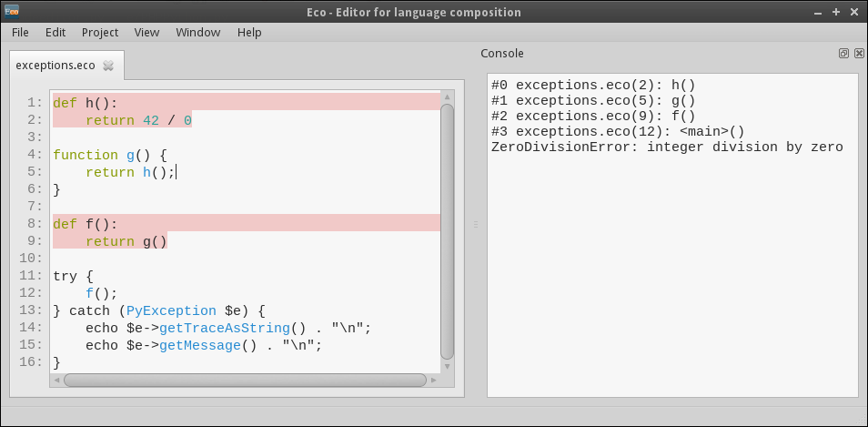Viewport: 868px width, 427px height.
Task: Open the File menu
Action: [x=20, y=32]
